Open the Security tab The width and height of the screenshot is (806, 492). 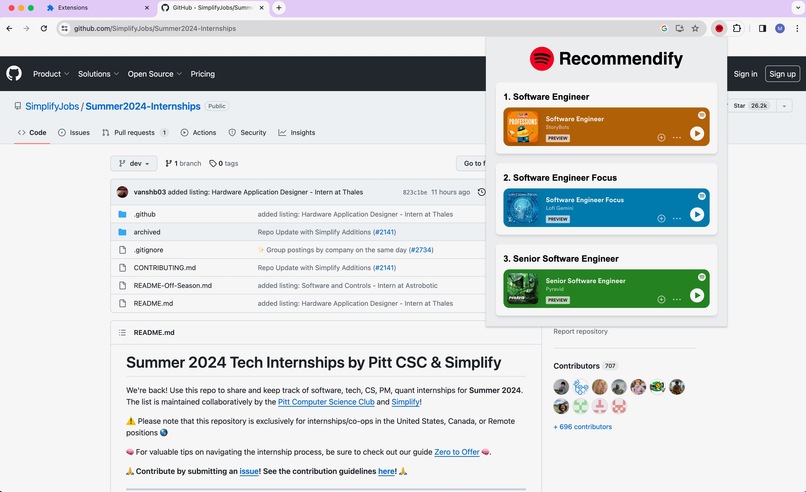pyautogui.click(x=247, y=133)
